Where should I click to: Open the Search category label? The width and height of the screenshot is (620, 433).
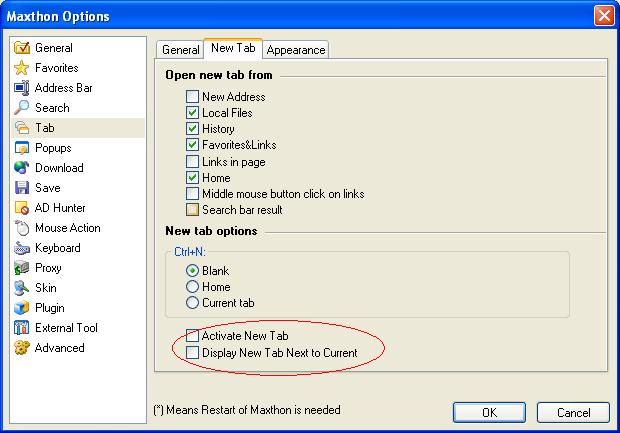click(52, 108)
